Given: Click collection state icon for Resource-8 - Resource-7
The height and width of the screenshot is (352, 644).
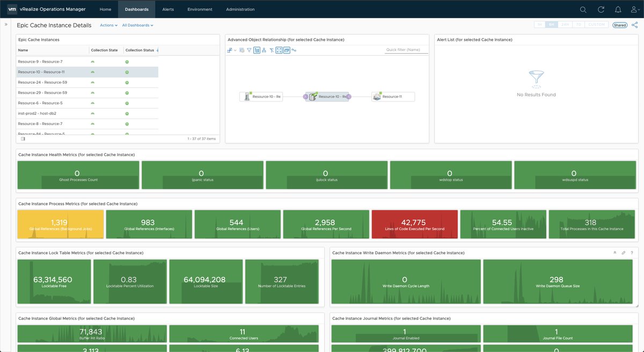Looking at the screenshot, I should (92, 123).
